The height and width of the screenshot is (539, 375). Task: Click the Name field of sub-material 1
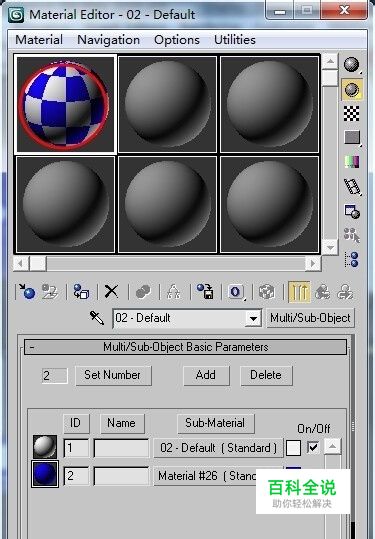[x=122, y=448]
